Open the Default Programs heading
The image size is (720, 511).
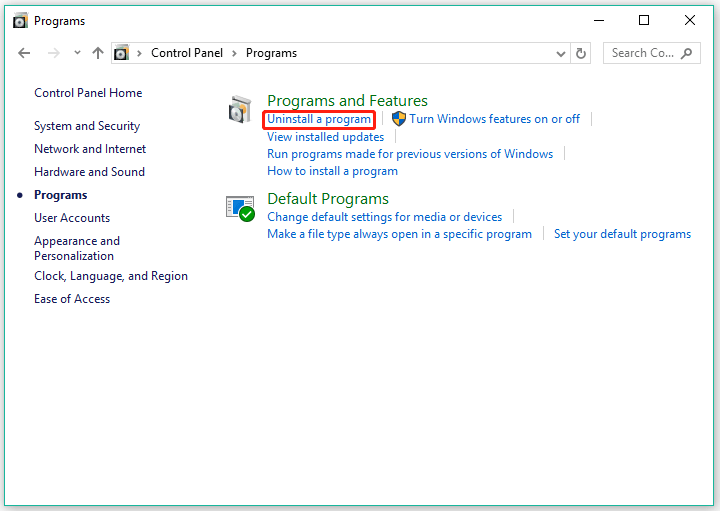click(328, 199)
